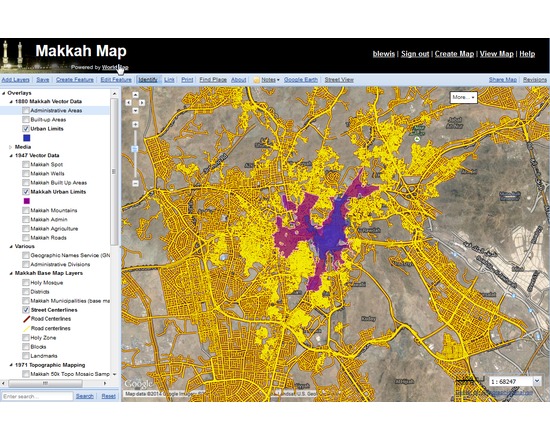550x440 pixels.
Task: Click the zoom slider handle
Action: (135, 149)
